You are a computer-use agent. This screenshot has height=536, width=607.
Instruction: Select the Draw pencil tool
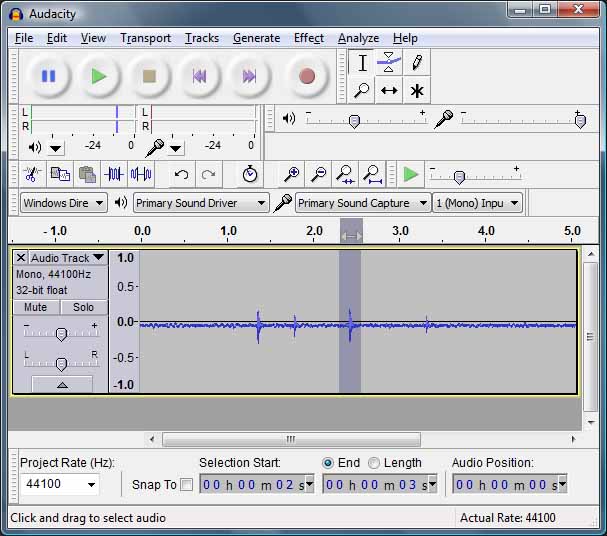tap(417, 63)
